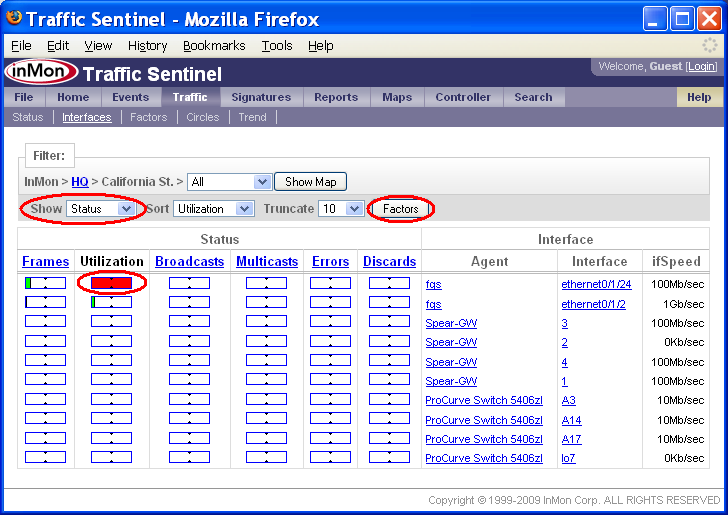Open the zone filter dropdown showing All
This screenshot has height=515, width=728.
[229, 182]
